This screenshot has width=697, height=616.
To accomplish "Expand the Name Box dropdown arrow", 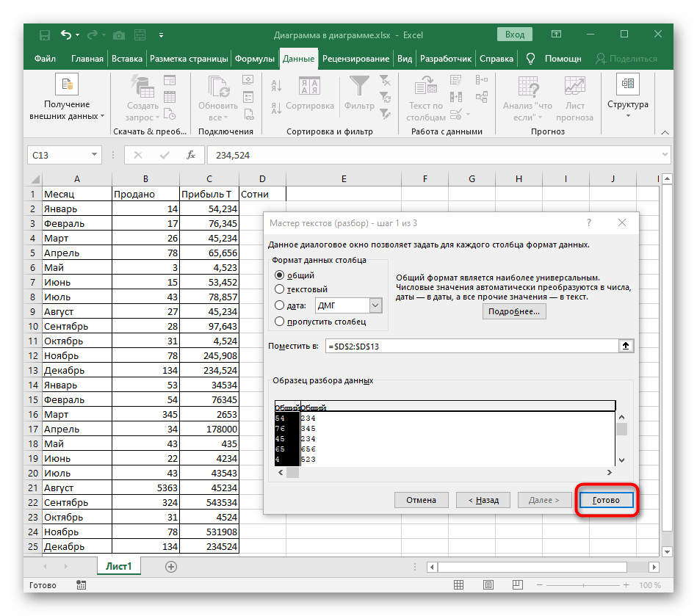I will point(94,155).
